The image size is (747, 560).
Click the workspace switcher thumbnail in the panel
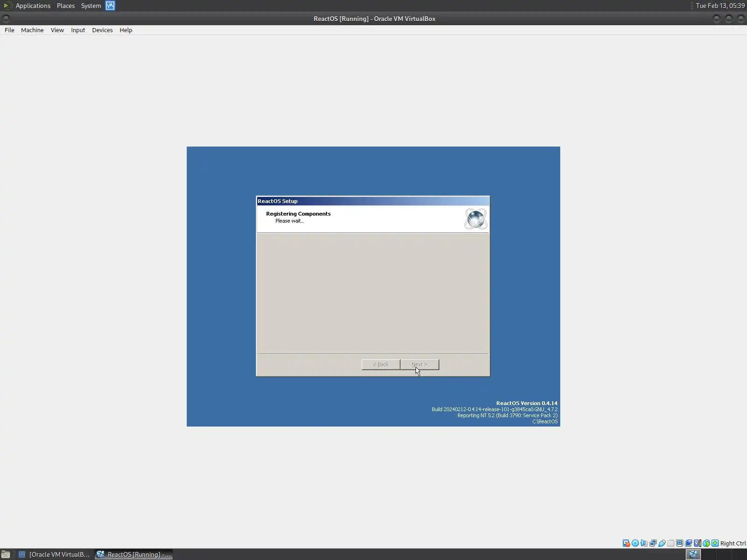click(693, 554)
